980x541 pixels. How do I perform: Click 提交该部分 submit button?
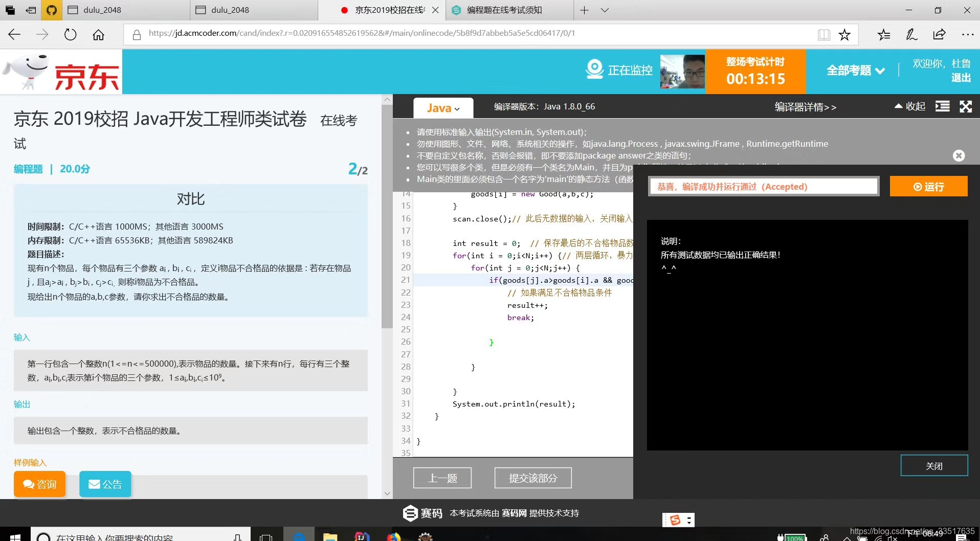pyautogui.click(x=533, y=478)
